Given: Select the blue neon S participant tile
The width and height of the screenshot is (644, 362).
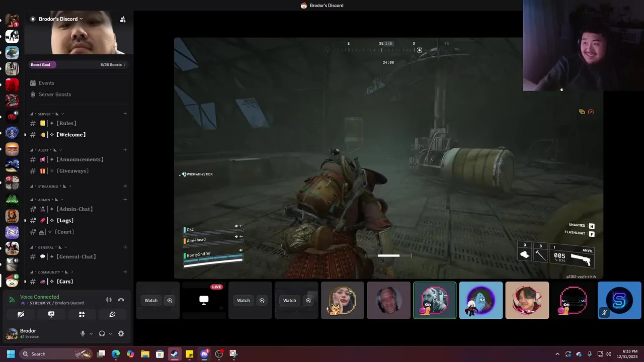Looking at the screenshot, I should point(619,300).
